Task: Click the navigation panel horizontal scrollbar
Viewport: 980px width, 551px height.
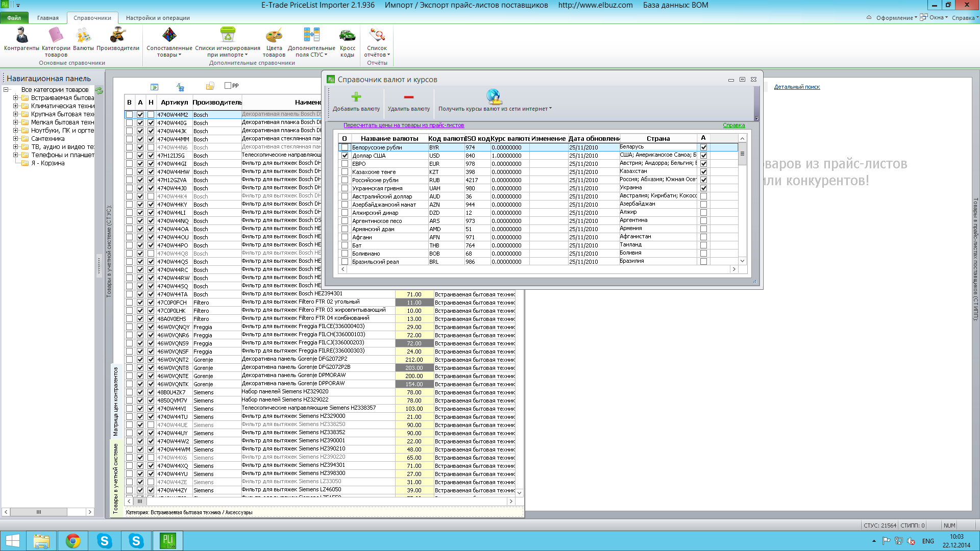Action: point(48,512)
